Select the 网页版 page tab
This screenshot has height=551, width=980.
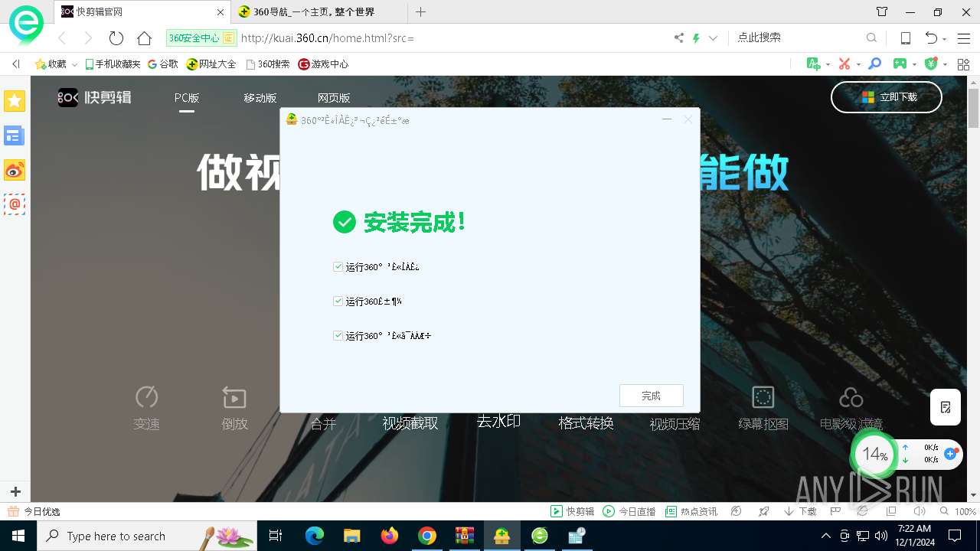click(334, 98)
